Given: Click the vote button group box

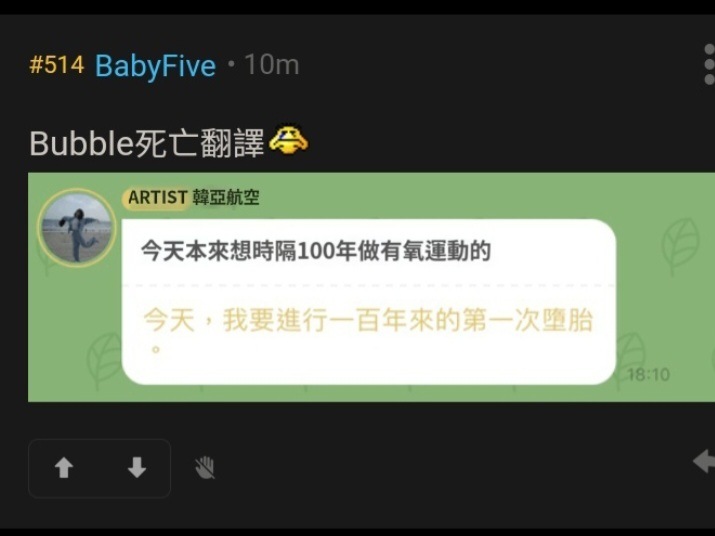Looking at the screenshot, I should point(99,468).
